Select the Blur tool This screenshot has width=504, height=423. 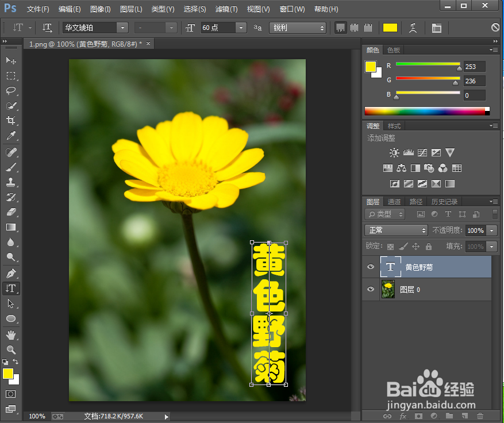[10, 242]
